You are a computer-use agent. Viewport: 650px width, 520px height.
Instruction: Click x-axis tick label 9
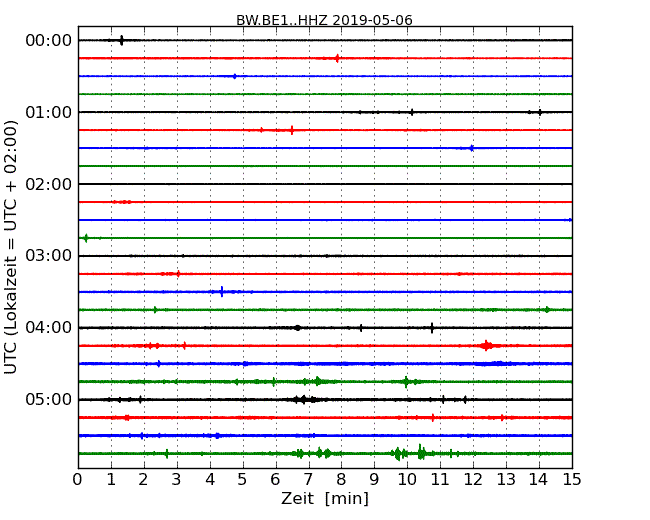(x=374, y=480)
